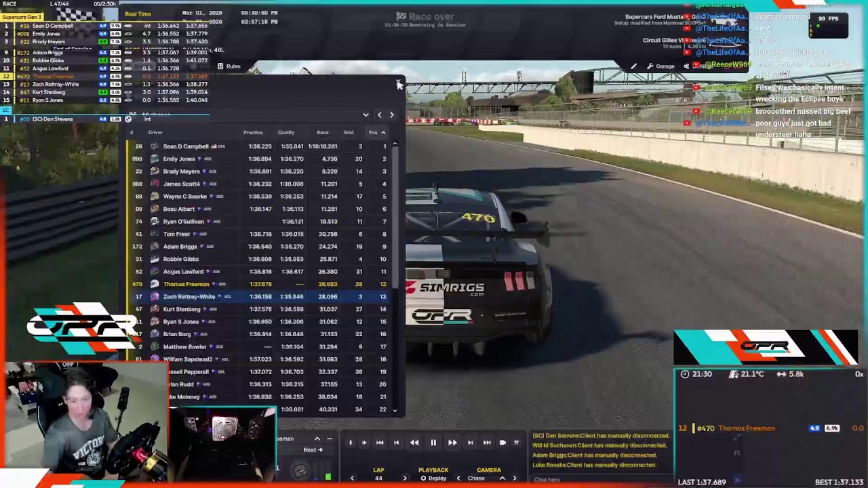Sort results by Qualify column
The width and height of the screenshot is (868, 488).
pos(286,133)
